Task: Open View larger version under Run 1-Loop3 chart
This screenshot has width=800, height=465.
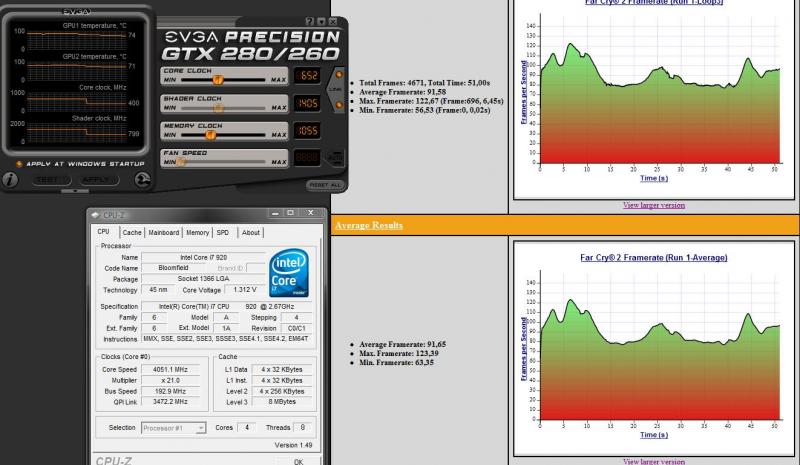Action: tap(654, 205)
